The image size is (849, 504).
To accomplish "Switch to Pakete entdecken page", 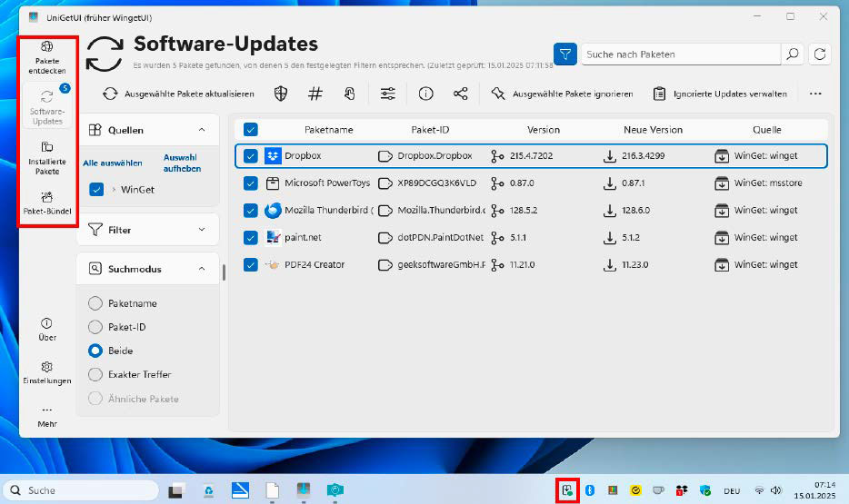I will [x=47, y=56].
